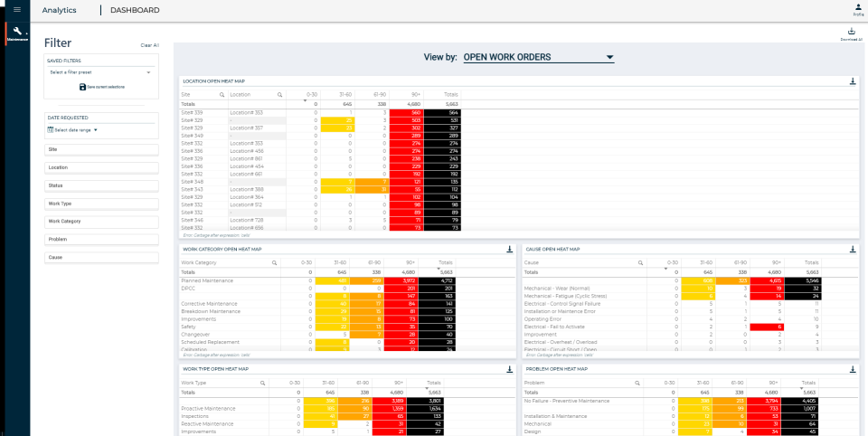868x436 pixels.
Task: Click the red 560 cell for Site# 339
Action: pos(407,112)
